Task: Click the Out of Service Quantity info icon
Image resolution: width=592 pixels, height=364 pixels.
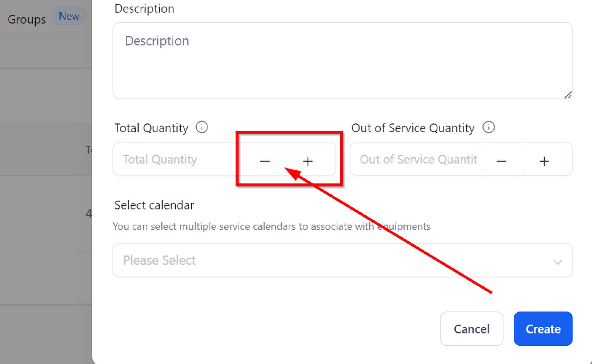Action: tap(488, 128)
